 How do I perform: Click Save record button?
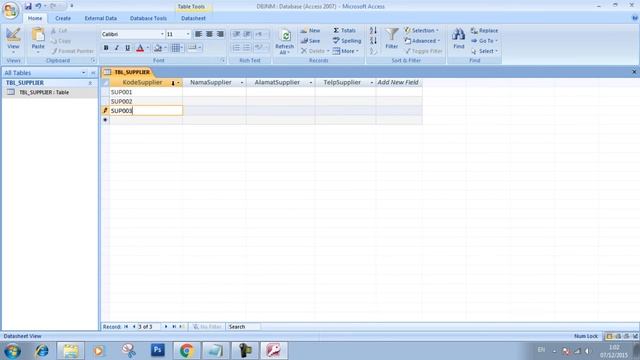(311, 41)
